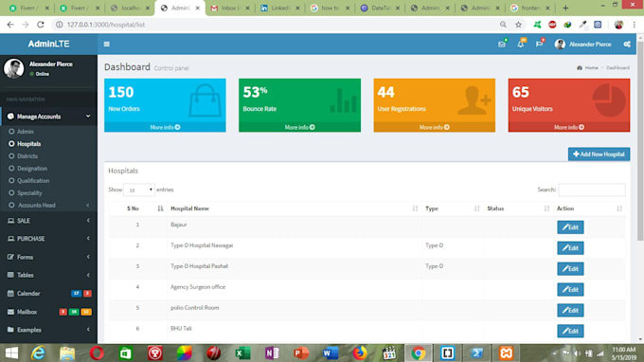Open the Designation sidebar item
The width and height of the screenshot is (644, 362).
point(32,169)
